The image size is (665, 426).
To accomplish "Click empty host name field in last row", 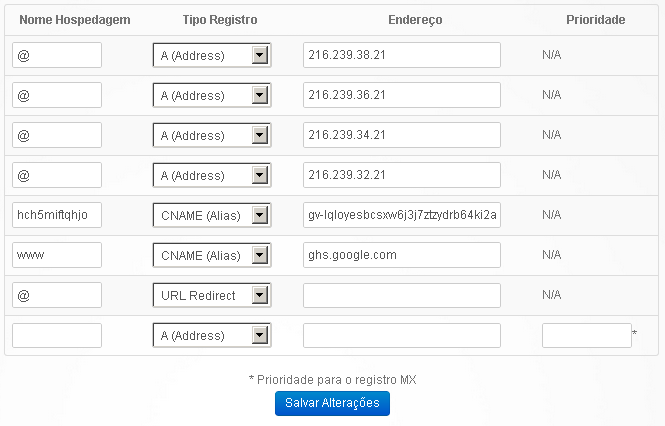I will click(x=57, y=336).
